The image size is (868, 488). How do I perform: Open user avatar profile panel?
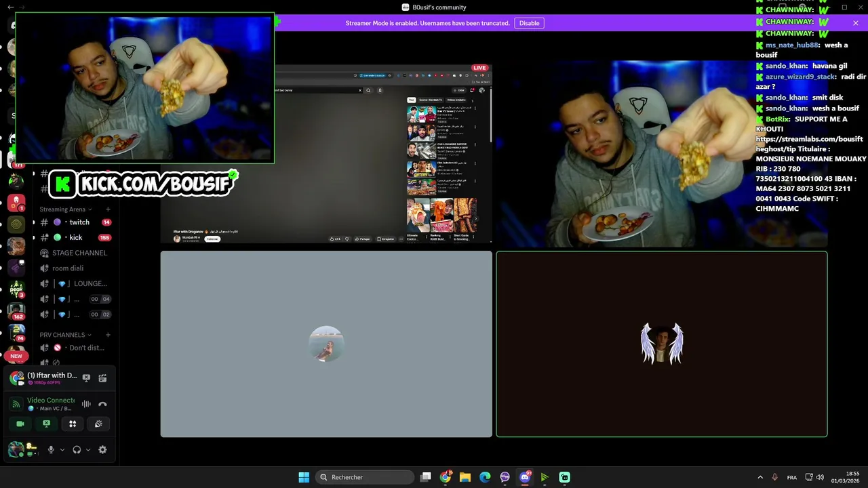[x=16, y=449]
